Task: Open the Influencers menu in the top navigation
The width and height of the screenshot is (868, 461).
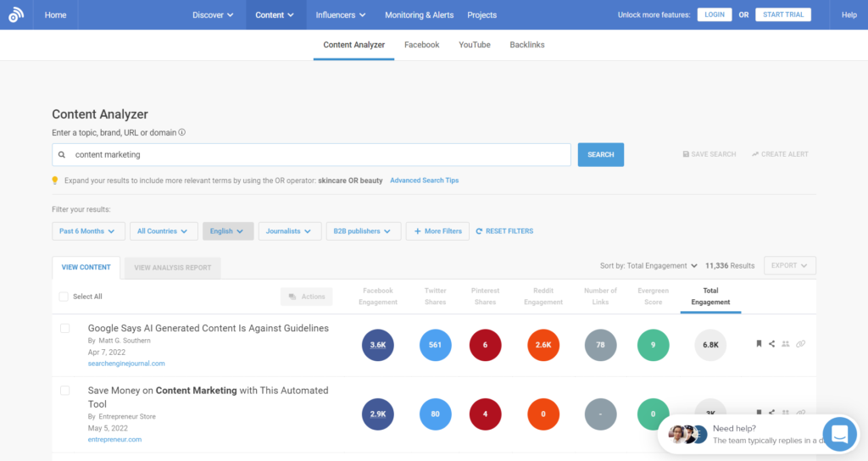Action: pos(341,15)
